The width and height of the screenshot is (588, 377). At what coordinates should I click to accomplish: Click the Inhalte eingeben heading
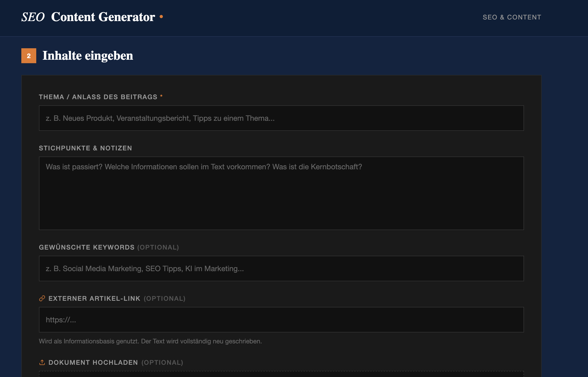[88, 56]
